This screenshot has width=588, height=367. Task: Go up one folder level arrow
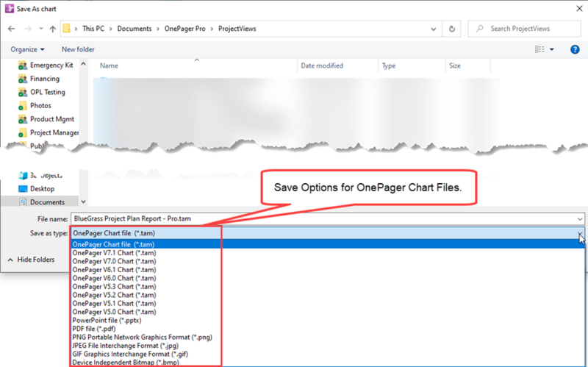(x=53, y=29)
